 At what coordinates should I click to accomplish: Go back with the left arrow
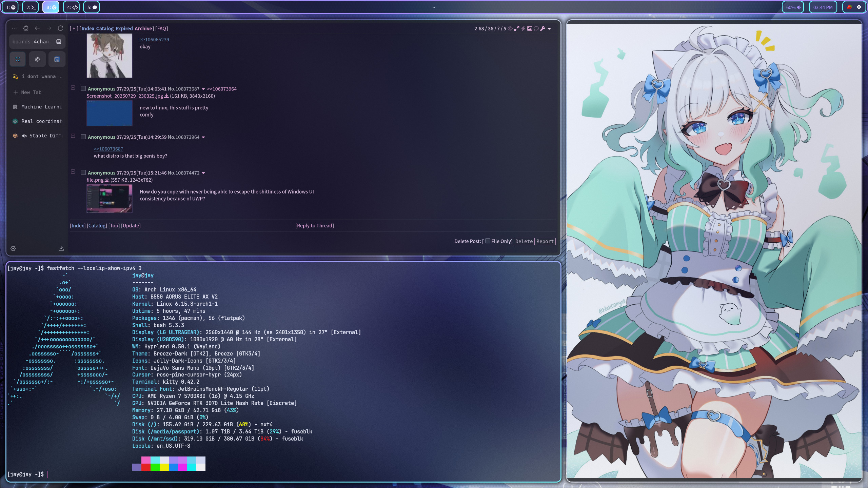point(37,28)
